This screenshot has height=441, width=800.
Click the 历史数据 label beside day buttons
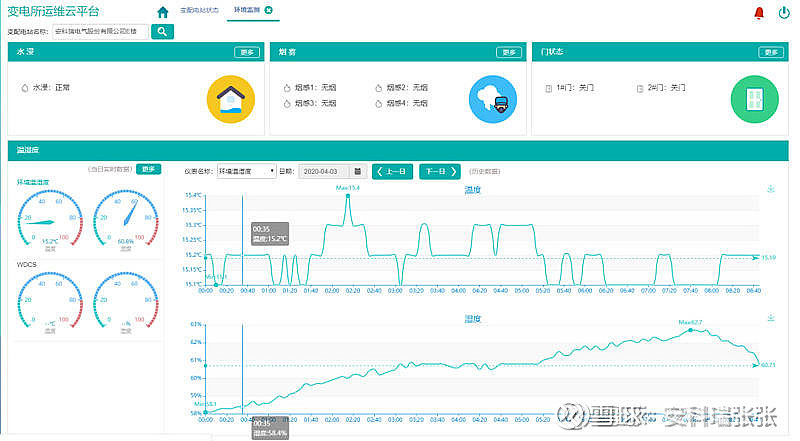pos(485,172)
